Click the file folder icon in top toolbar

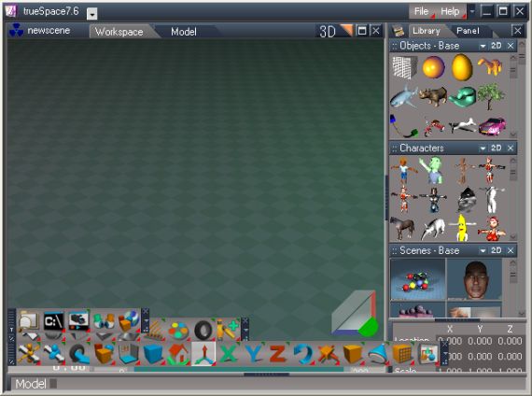click(28, 320)
